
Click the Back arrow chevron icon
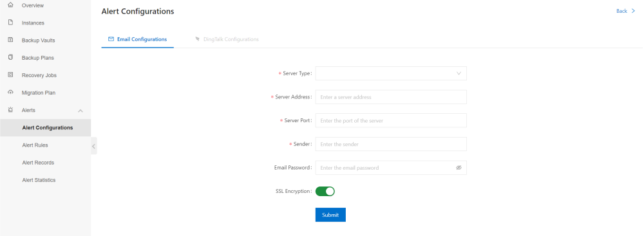pyautogui.click(x=633, y=11)
